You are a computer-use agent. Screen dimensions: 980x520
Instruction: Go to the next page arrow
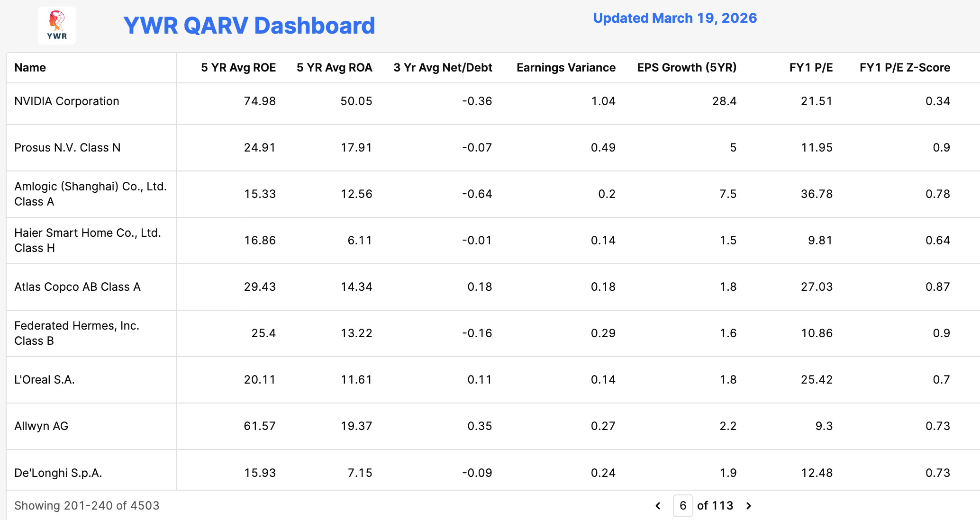coord(749,506)
